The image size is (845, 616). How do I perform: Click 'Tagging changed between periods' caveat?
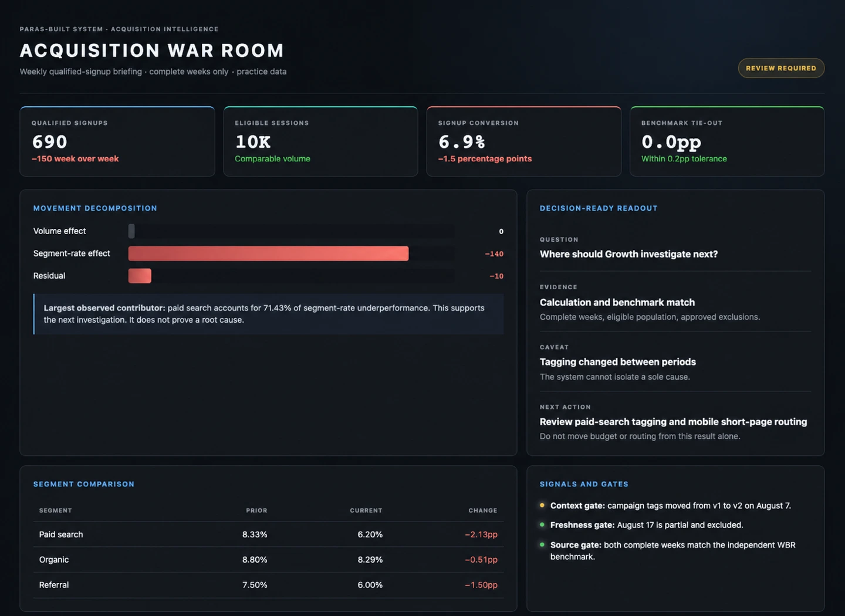coord(618,362)
